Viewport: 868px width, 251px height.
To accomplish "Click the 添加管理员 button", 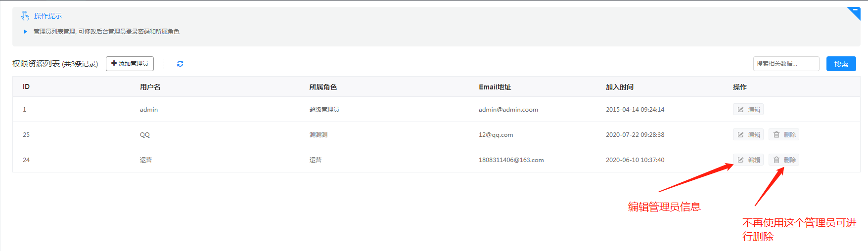I will [x=130, y=64].
